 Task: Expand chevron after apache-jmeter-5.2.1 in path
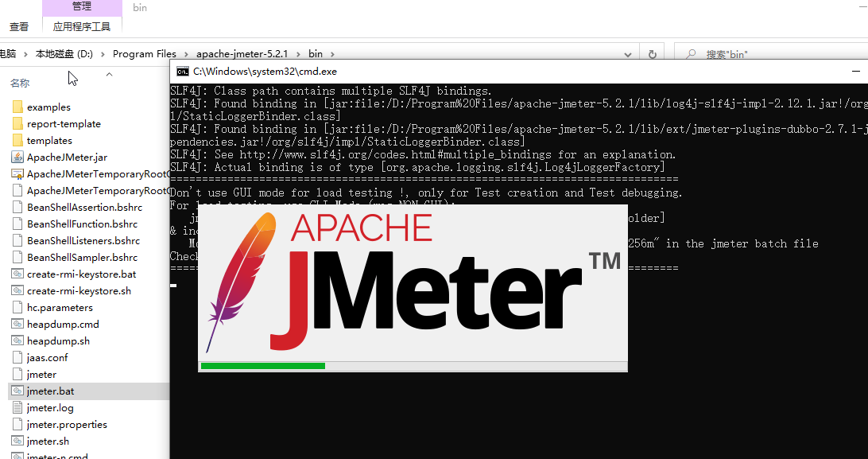pos(298,54)
